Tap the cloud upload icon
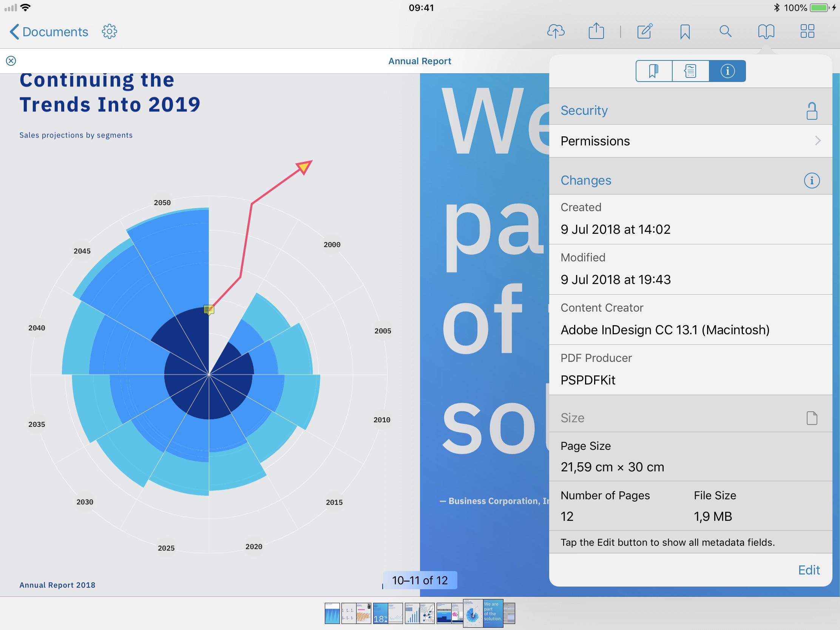Screen dimensions: 840x630 [556, 31]
